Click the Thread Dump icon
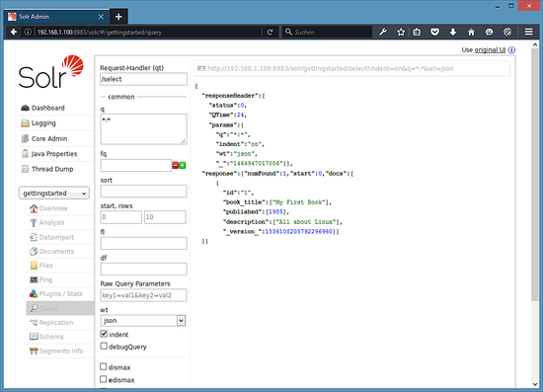The height and width of the screenshot is (392, 543). tap(25, 169)
